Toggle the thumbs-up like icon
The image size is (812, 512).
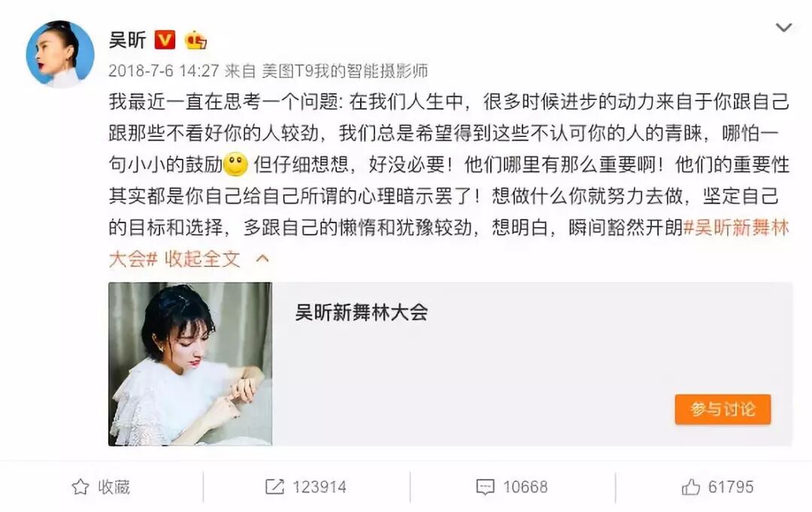point(691,486)
